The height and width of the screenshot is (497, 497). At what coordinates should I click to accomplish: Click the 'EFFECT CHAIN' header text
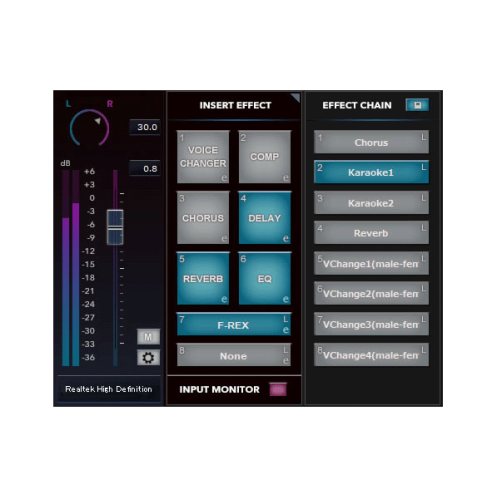[x=357, y=105]
